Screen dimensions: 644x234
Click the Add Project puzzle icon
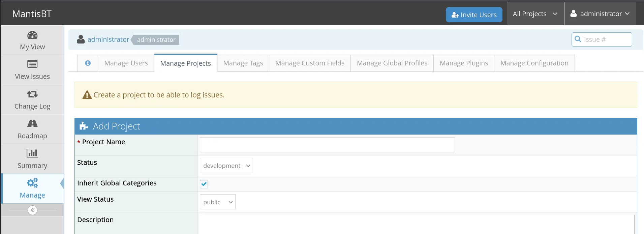84,126
